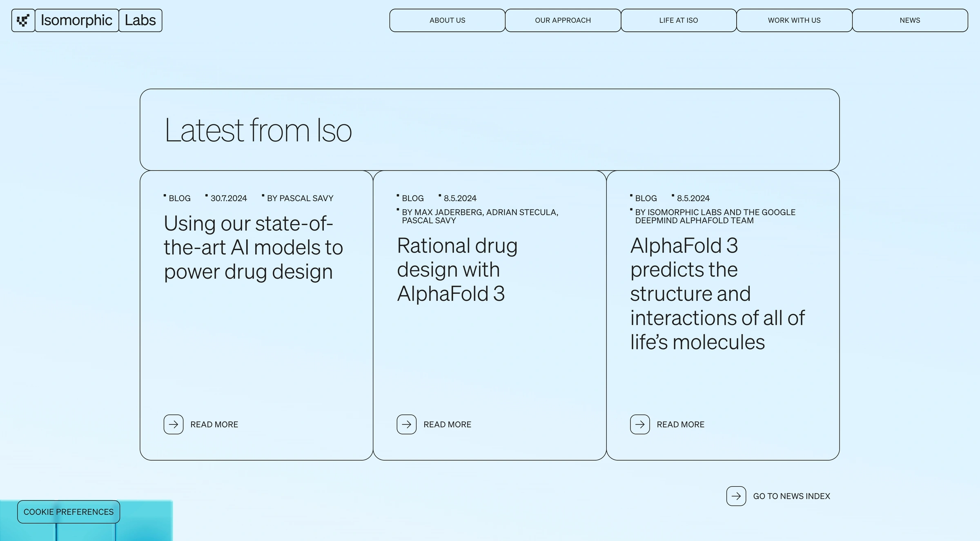Go to News Index link text

[x=792, y=497]
